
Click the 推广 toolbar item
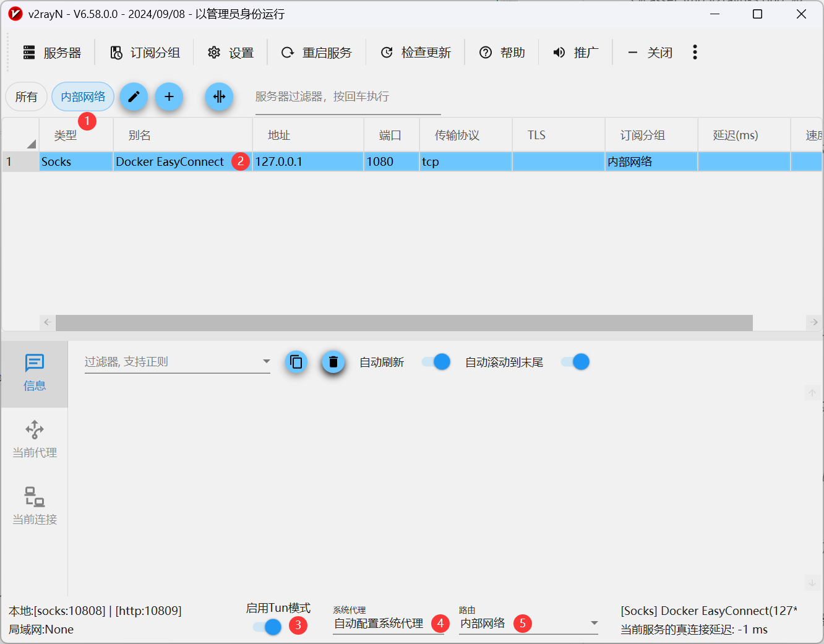(575, 53)
